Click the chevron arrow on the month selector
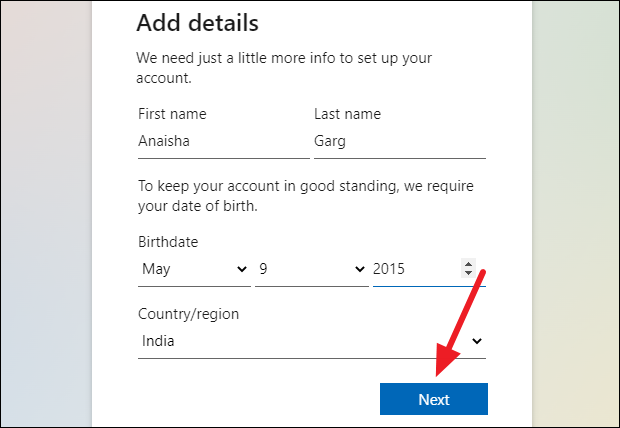Image resolution: width=620 pixels, height=428 pixels. 242,269
